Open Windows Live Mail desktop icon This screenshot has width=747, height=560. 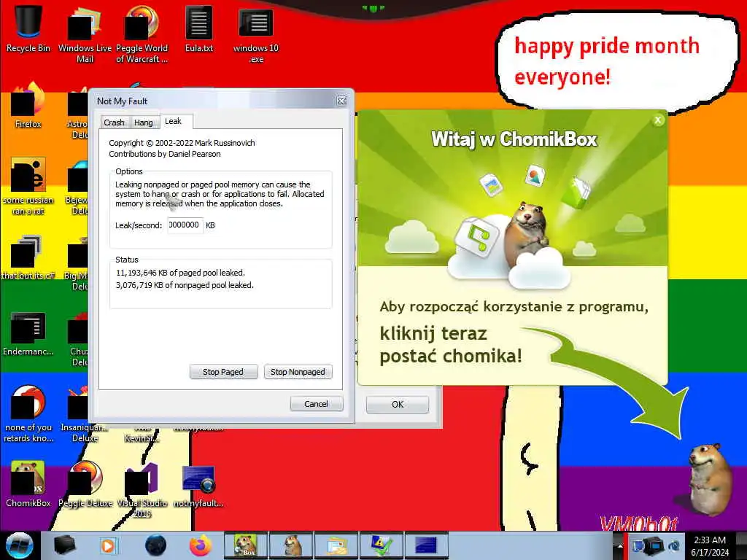click(85, 34)
